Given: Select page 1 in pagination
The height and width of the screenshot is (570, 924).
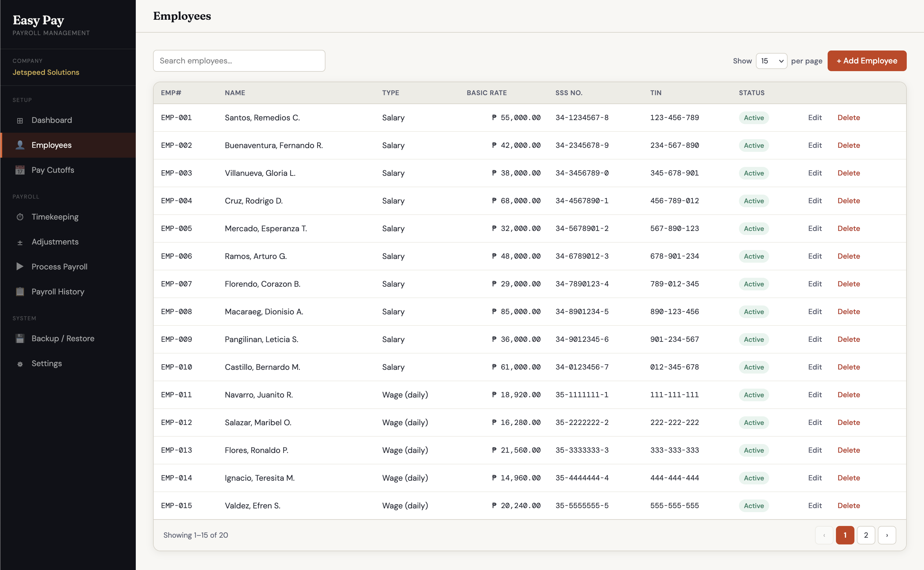Looking at the screenshot, I should 845,535.
